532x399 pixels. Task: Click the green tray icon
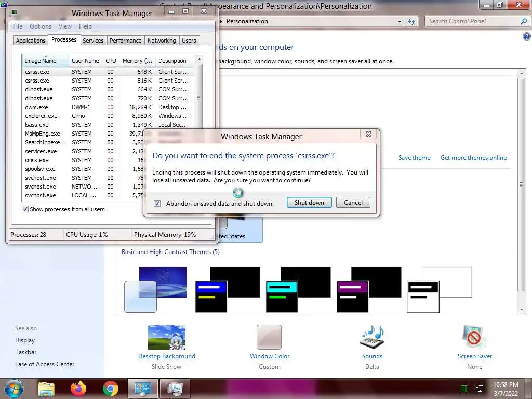[464, 389]
